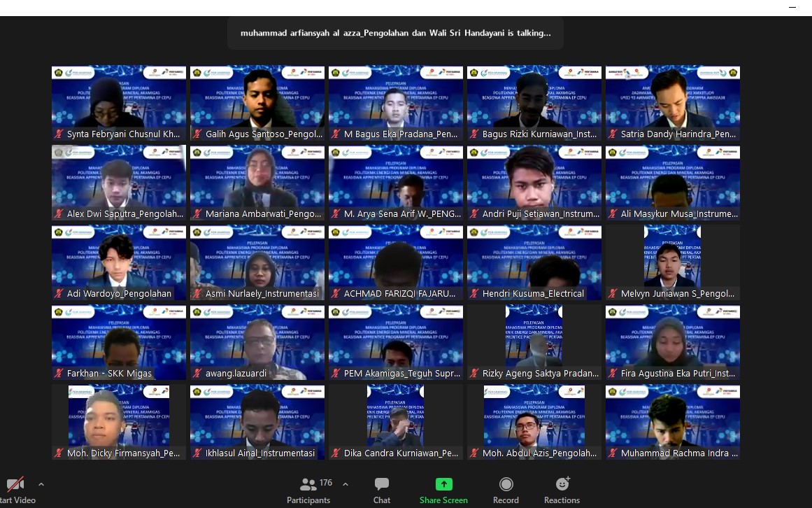Click muted mic icon on Hendri Kusuma's tile

475,294
